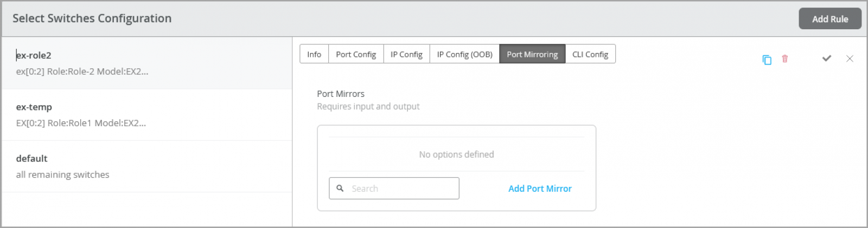Select the IP Config (OOB) tab
Screen dimensions: 868x228
(464, 54)
